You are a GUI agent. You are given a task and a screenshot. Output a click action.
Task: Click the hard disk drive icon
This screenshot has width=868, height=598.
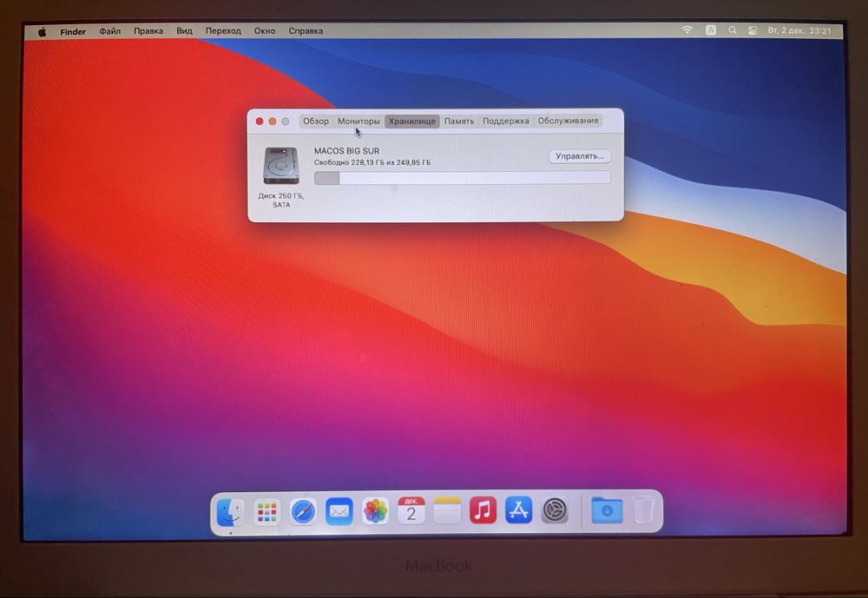point(281,166)
